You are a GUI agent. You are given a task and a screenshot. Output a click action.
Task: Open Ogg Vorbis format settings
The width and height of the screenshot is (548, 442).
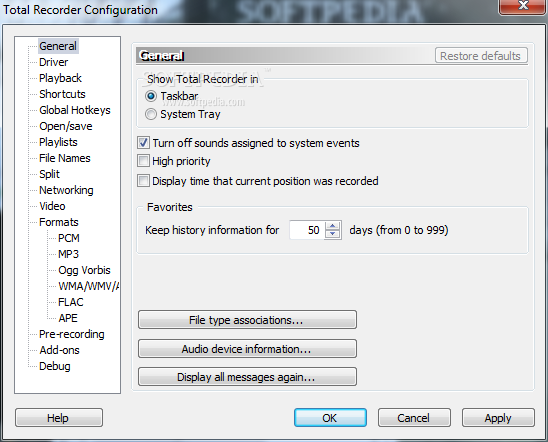tap(84, 270)
